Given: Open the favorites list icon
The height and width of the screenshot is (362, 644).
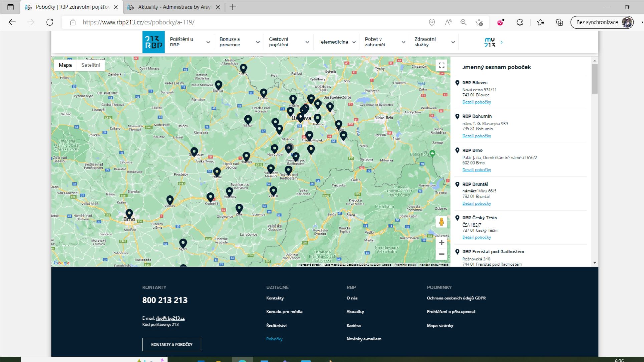Looking at the screenshot, I should 541,22.
